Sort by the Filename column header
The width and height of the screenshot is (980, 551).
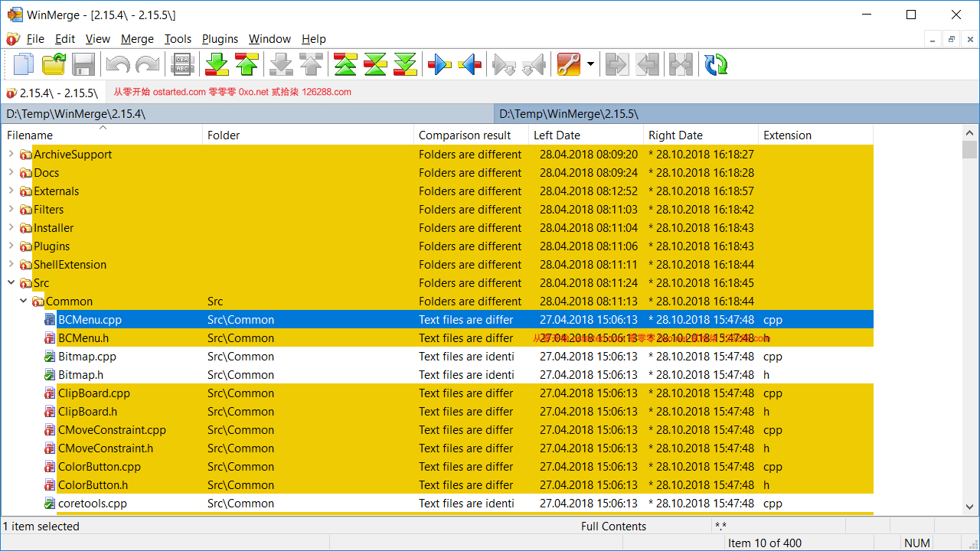(102, 135)
